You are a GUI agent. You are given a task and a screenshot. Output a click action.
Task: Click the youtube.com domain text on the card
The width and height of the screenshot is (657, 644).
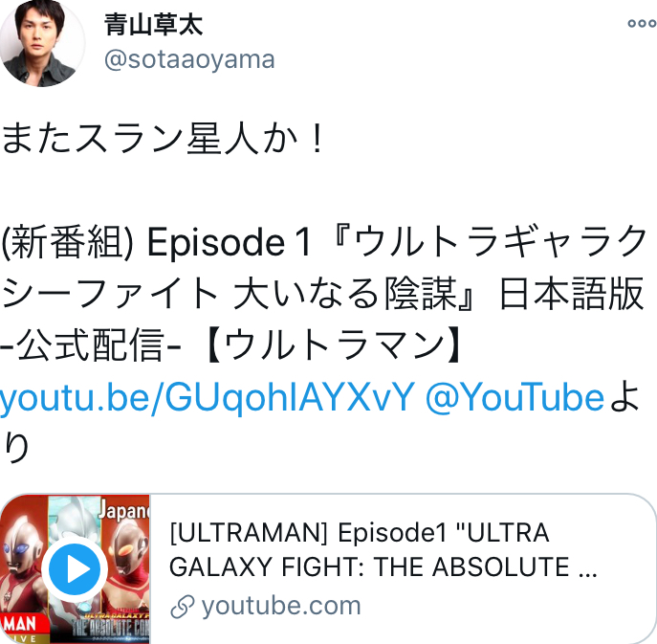pos(281,607)
